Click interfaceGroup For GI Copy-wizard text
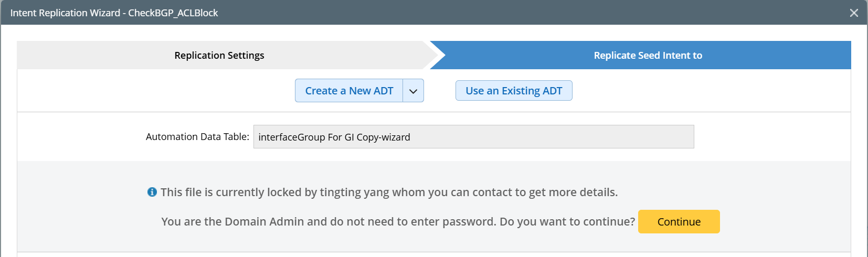Image resolution: width=868 pixels, height=257 pixels. click(x=334, y=137)
